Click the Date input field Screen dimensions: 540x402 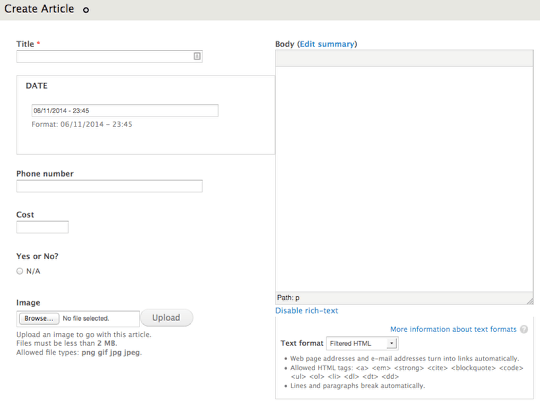pos(125,111)
